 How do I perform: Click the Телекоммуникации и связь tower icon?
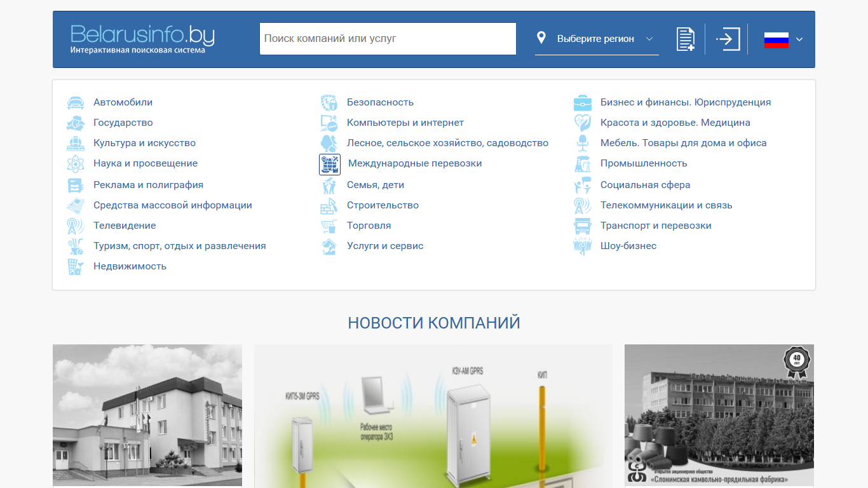pos(583,205)
